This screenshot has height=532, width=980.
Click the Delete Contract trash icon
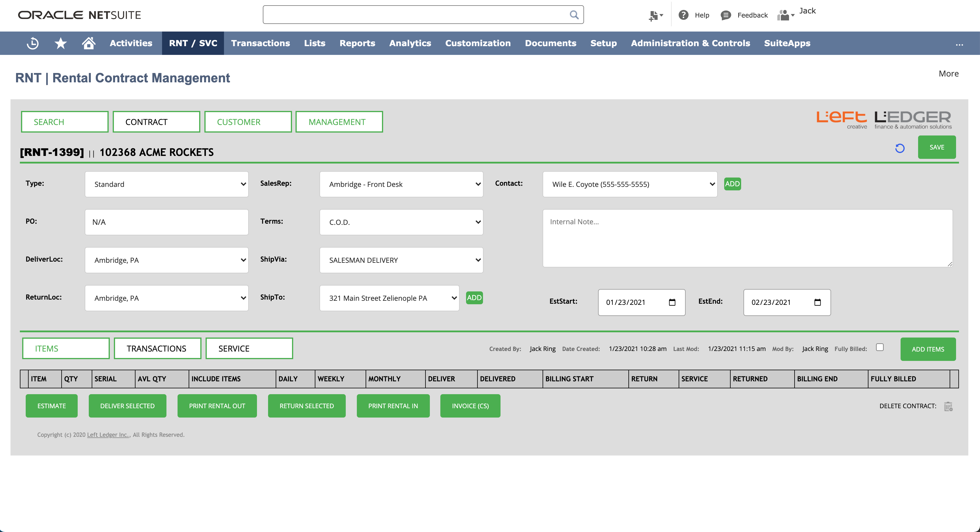(x=948, y=406)
